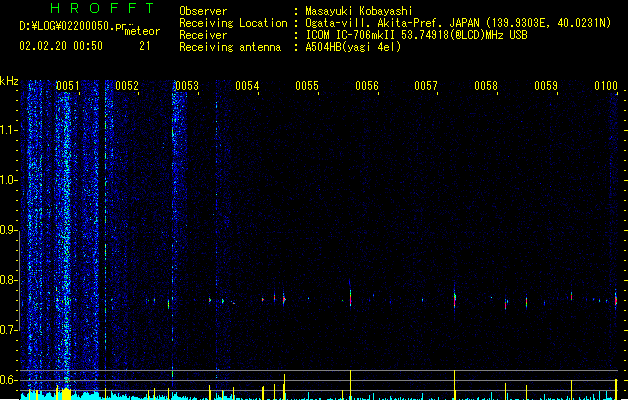This screenshot has height=400, width=629.
Task: Click the 0056 time marker
Action: tap(367, 86)
